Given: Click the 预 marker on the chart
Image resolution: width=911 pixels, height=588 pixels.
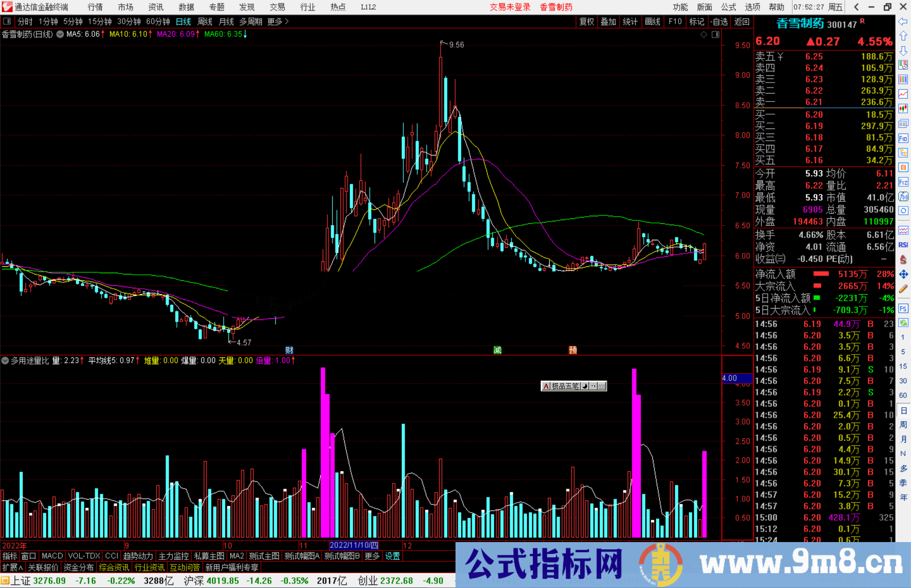Looking at the screenshot, I should 573,350.
